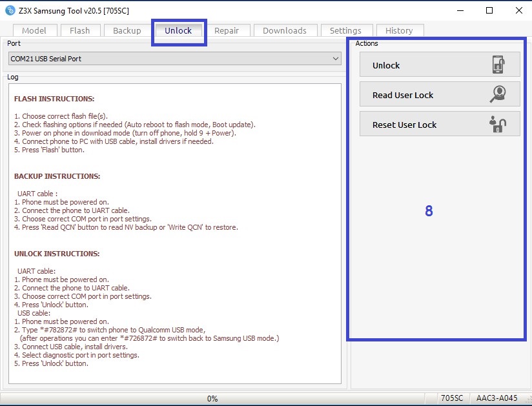
Task: Click the line "Type *#782872# to switch phone"
Action: pos(110,330)
